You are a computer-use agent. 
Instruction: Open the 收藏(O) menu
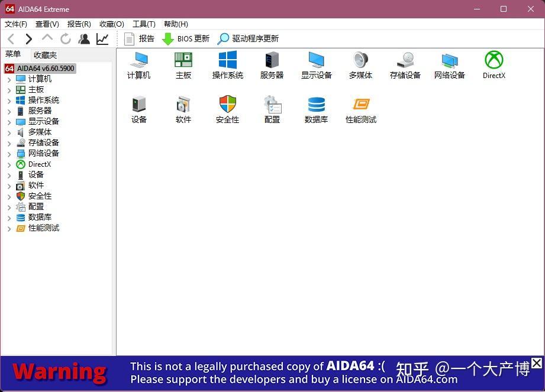point(112,24)
